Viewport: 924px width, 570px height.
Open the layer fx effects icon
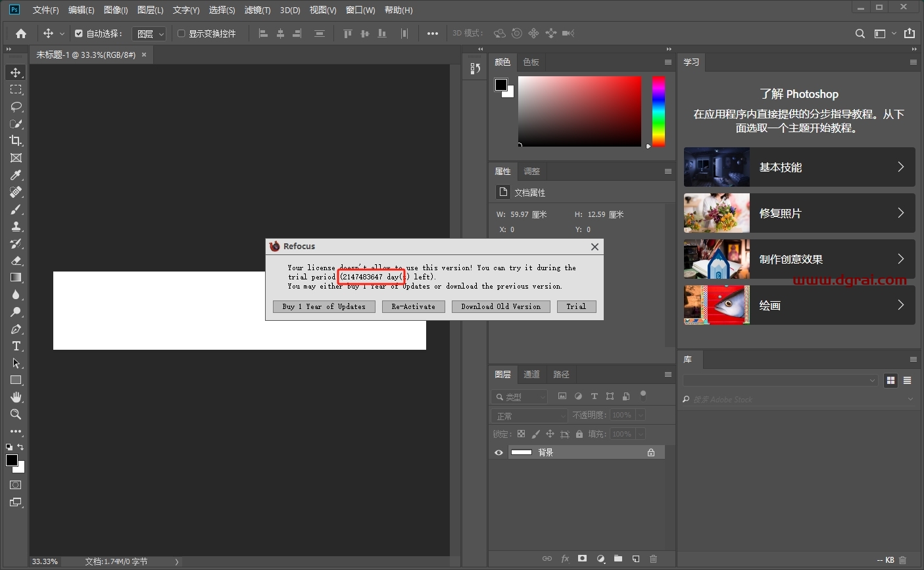pyautogui.click(x=565, y=558)
